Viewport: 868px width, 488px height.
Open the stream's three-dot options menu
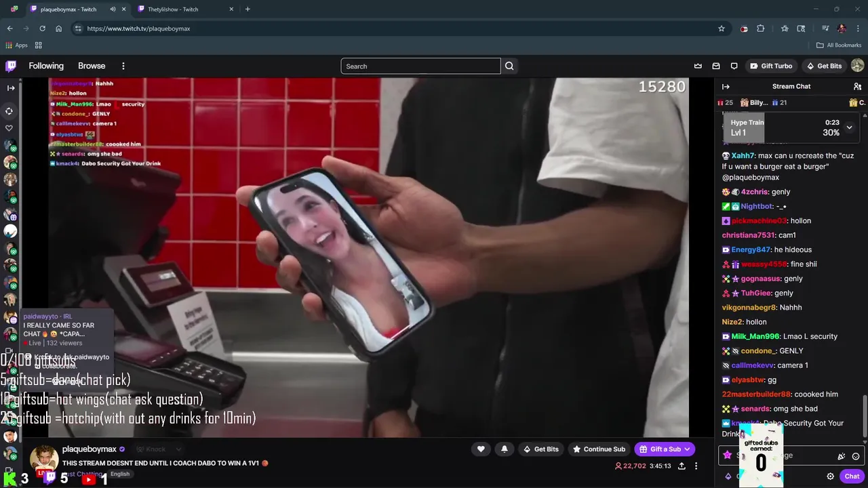click(696, 466)
